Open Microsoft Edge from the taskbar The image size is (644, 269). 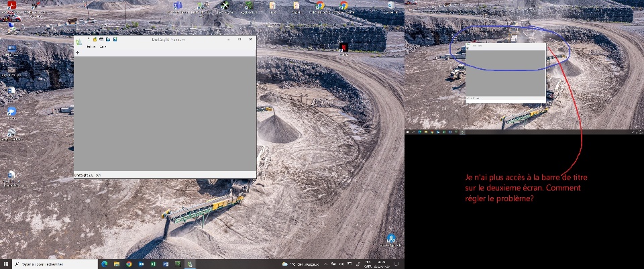pyautogui.click(x=105, y=264)
